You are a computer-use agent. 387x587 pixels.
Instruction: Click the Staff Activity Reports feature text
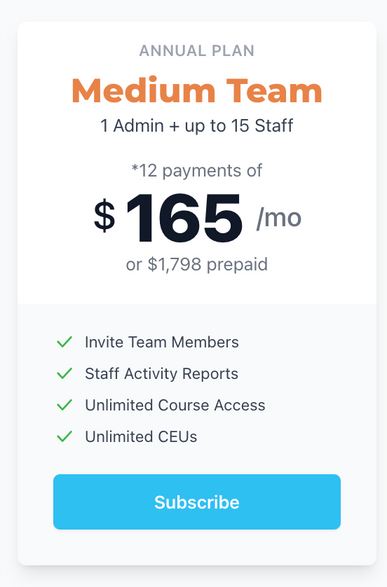tap(162, 374)
